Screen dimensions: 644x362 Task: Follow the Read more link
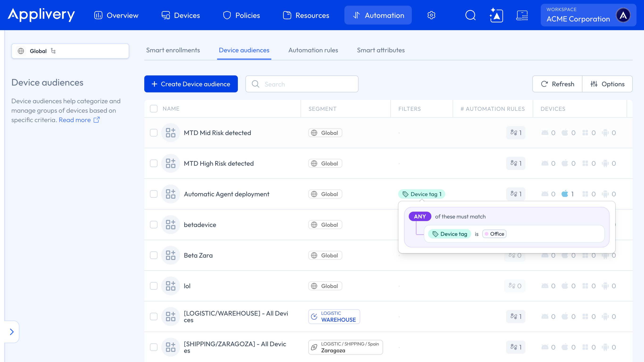pos(79,120)
